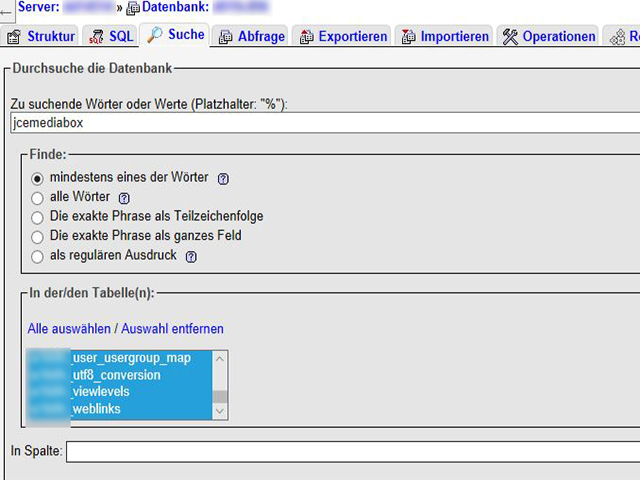
Task: Select the weblinks table entry
Action: pyautogui.click(x=120, y=409)
